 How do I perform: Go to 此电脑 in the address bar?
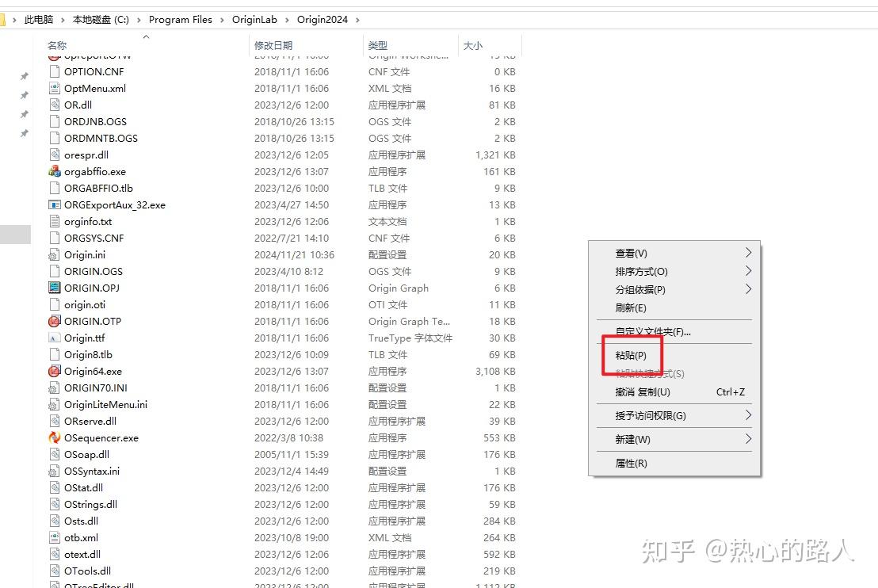point(39,19)
